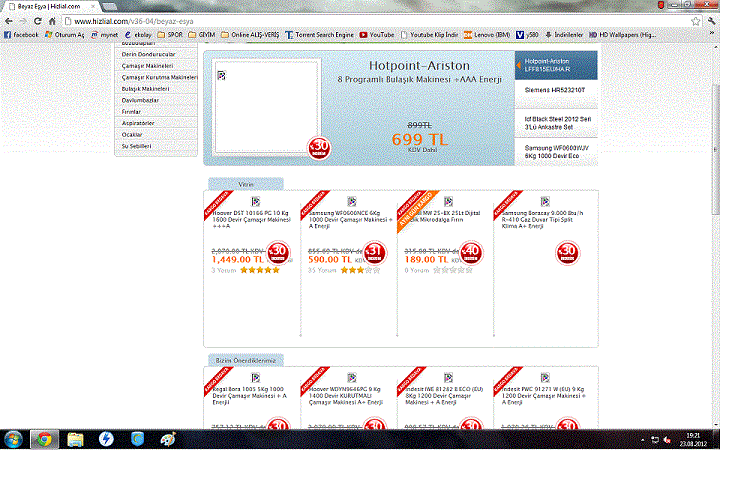Open Aspiratörler category

(x=156, y=123)
